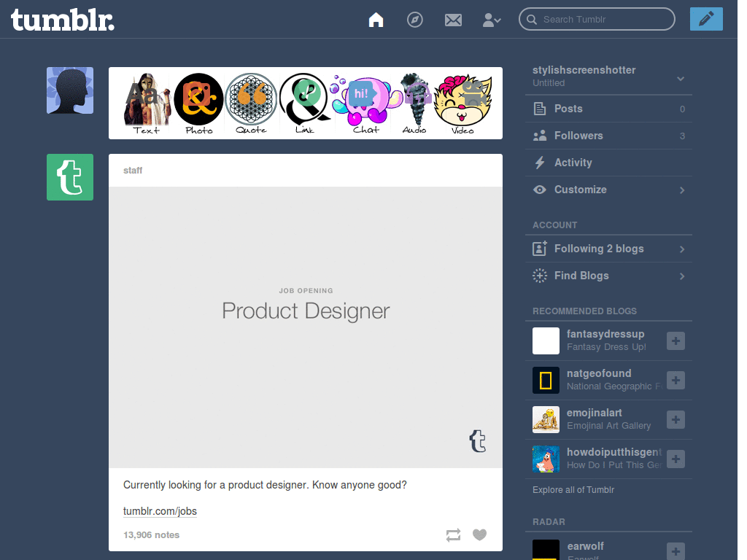Create a new Text post
The image size is (747, 560).
point(146,104)
